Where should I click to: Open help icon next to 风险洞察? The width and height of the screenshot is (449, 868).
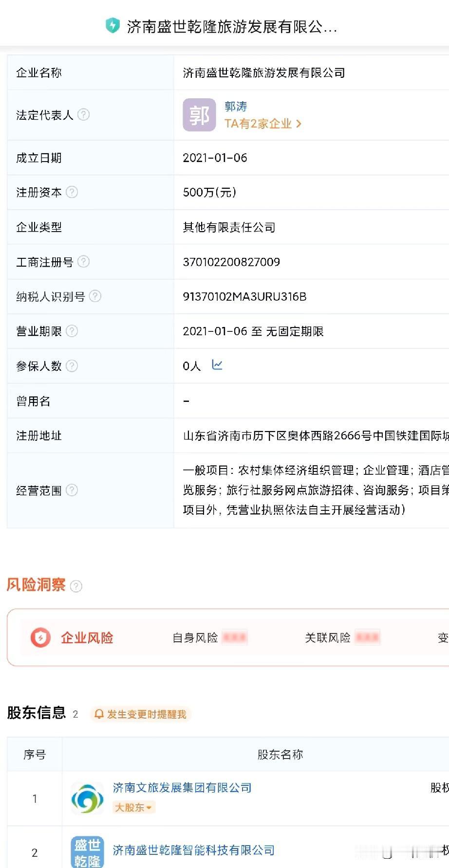click(x=76, y=586)
